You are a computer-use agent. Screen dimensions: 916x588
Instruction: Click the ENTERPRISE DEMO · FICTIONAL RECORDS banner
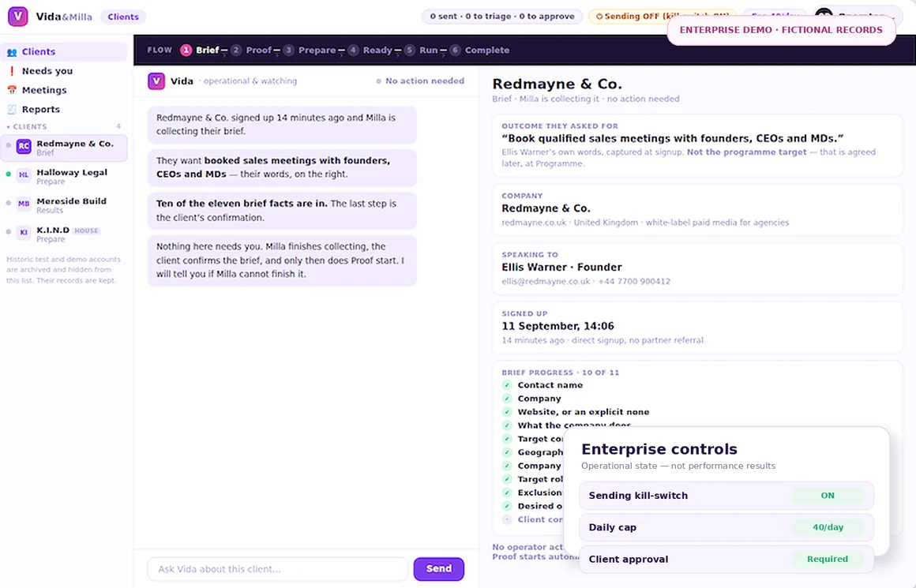pyautogui.click(x=781, y=30)
